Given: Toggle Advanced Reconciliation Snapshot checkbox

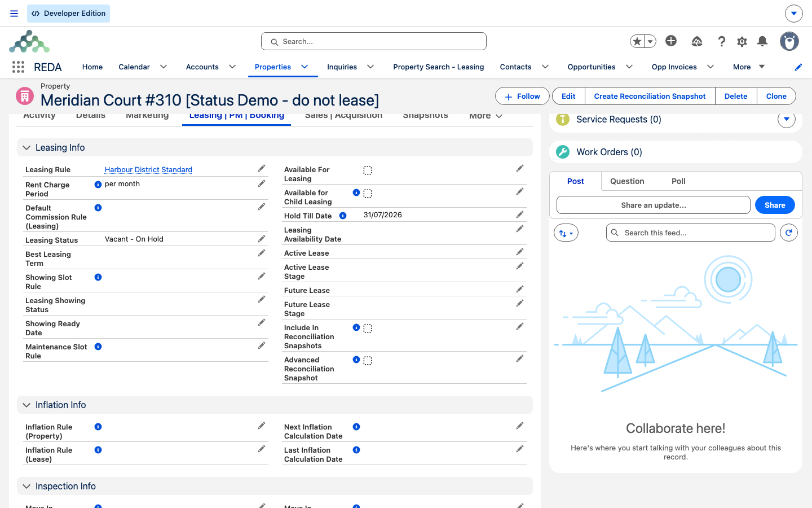Looking at the screenshot, I should coord(368,361).
